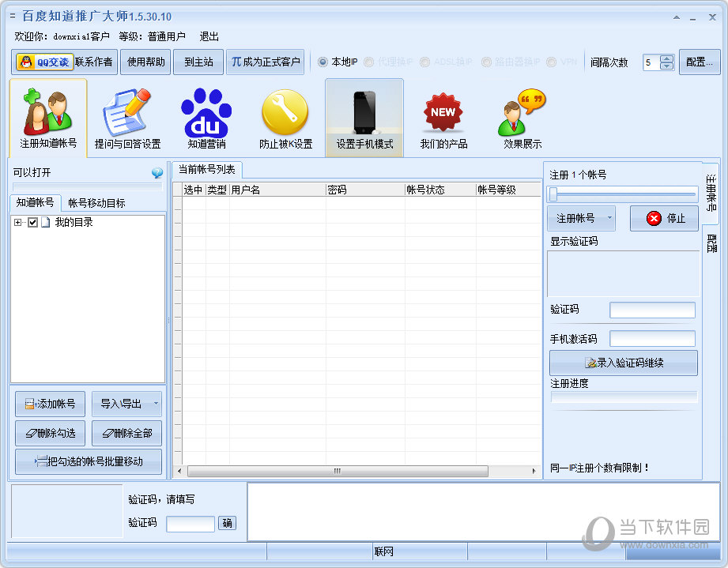Image resolution: width=728 pixels, height=568 pixels.
Task: Click the 帐号状态 column header
Action: (440, 190)
